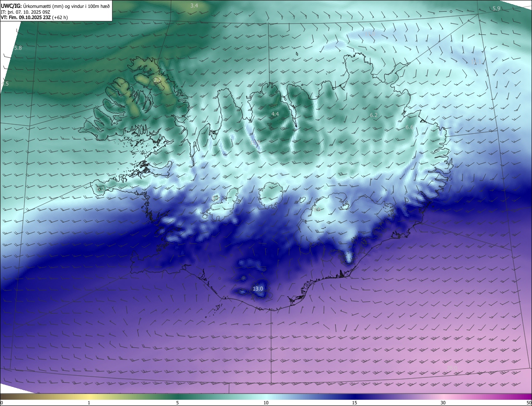Click the 3.4 value label on the map
The width and height of the screenshot is (532, 406).
[194, 6]
